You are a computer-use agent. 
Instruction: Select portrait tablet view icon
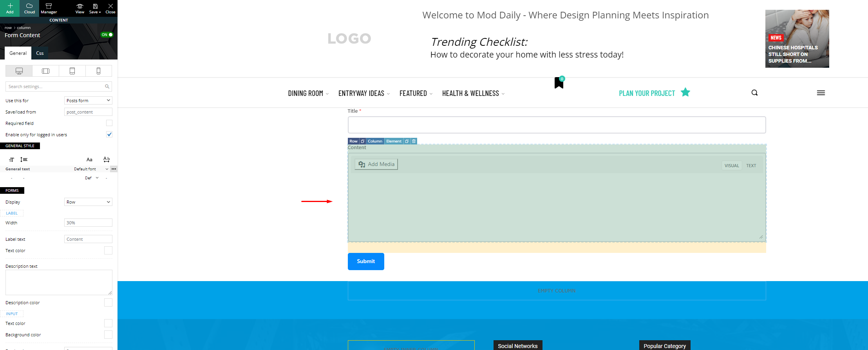click(72, 71)
